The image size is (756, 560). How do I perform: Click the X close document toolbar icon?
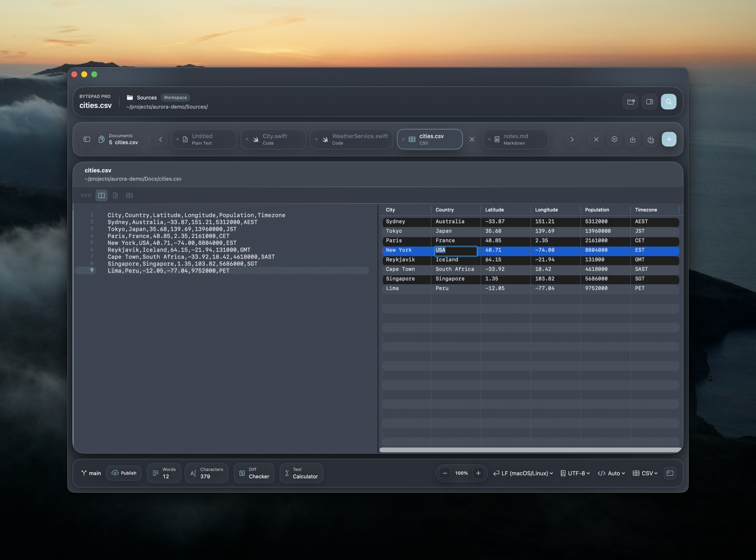596,139
